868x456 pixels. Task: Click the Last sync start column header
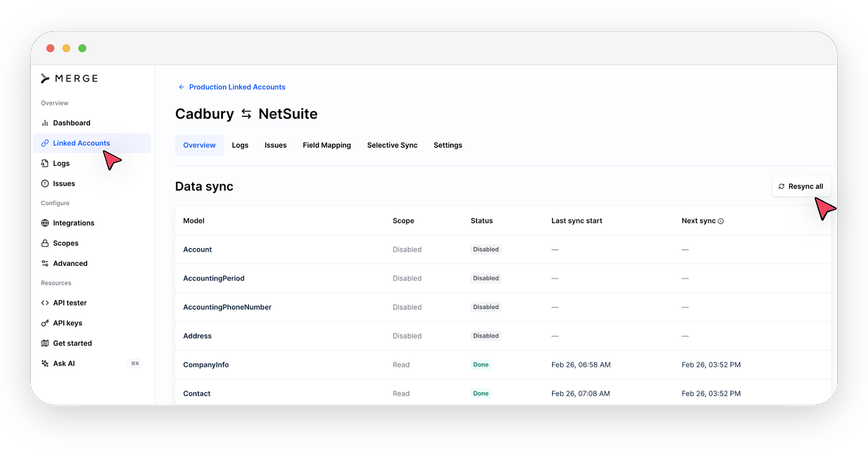(x=577, y=221)
